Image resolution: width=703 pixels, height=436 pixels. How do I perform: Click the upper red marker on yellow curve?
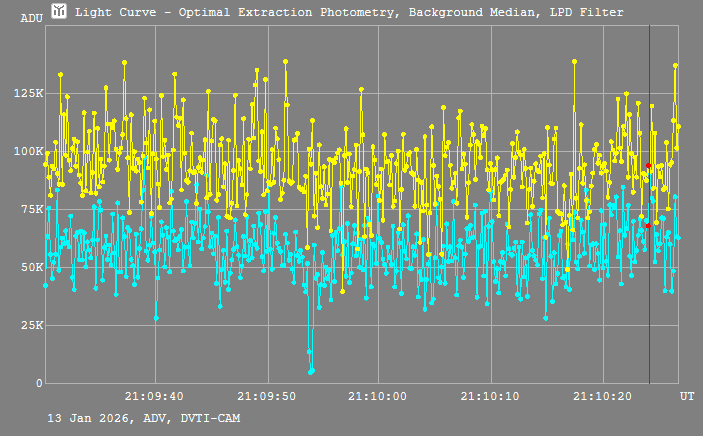pyautogui.click(x=648, y=166)
